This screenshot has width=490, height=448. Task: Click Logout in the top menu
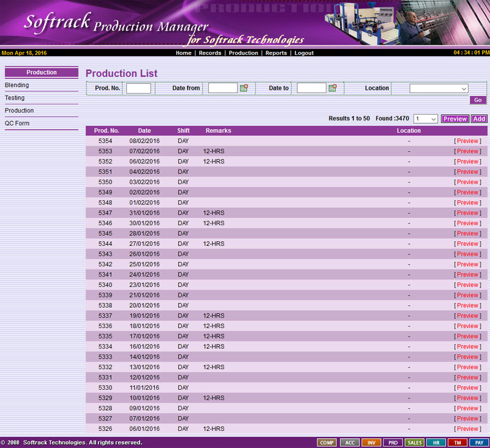point(304,53)
